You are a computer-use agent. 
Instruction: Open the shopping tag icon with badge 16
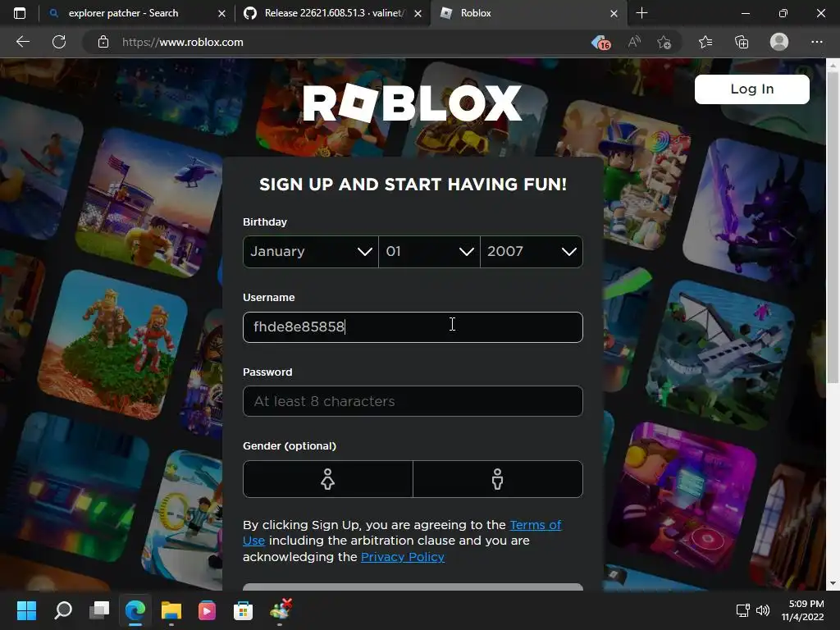click(x=600, y=42)
